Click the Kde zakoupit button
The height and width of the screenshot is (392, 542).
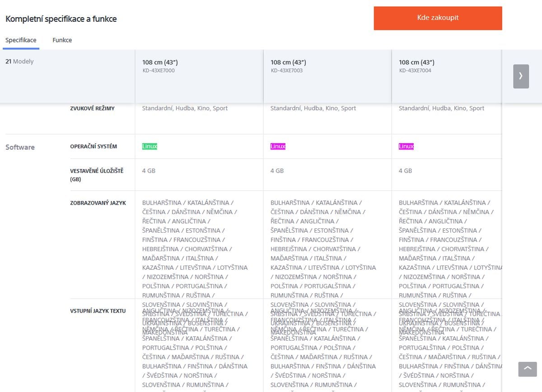coord(438,18)
